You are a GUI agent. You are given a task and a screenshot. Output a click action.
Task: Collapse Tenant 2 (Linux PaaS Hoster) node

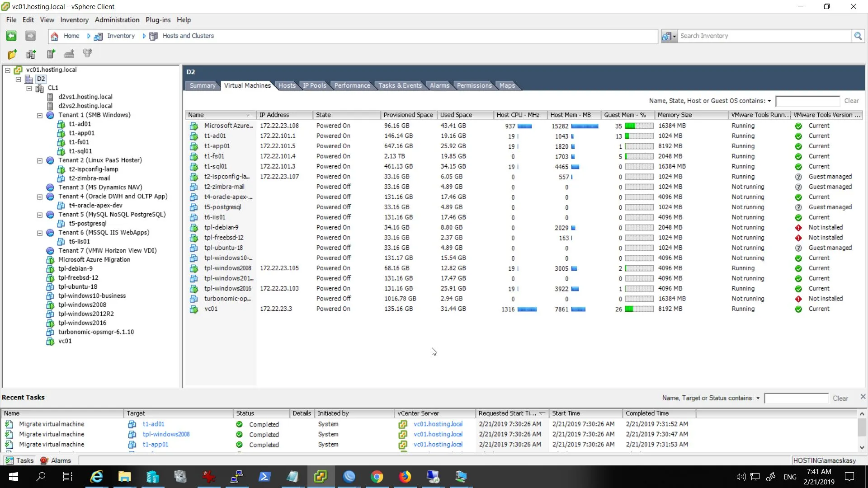tap(40, 160)
